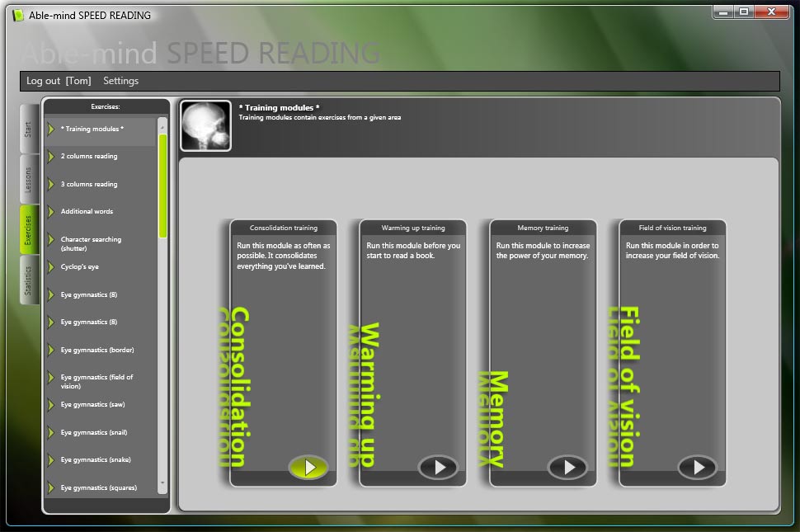Maximize the Able-mind SPEED READING window

tap(744, 12)
